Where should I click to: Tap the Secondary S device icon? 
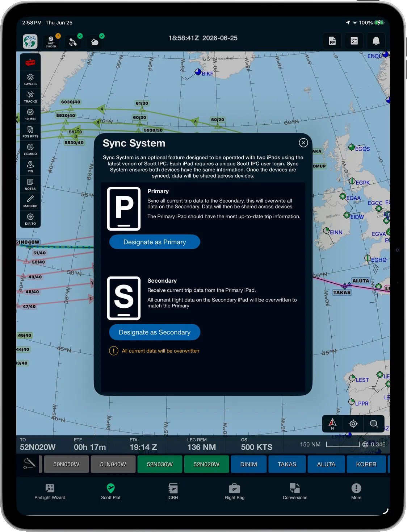click(124, 298)
